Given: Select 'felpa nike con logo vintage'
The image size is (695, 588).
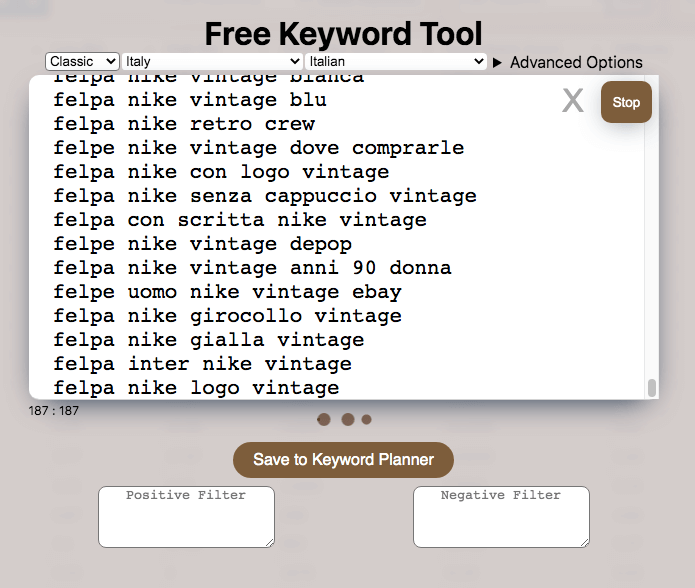Looking at the screenshot, I should point(221,172).
